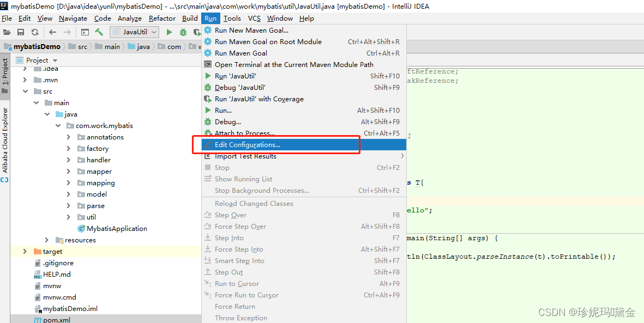Screen dimensions: 644x323
Task: Click the Coverage shield icon in the toolbar
Action: (x=197, y=32)
